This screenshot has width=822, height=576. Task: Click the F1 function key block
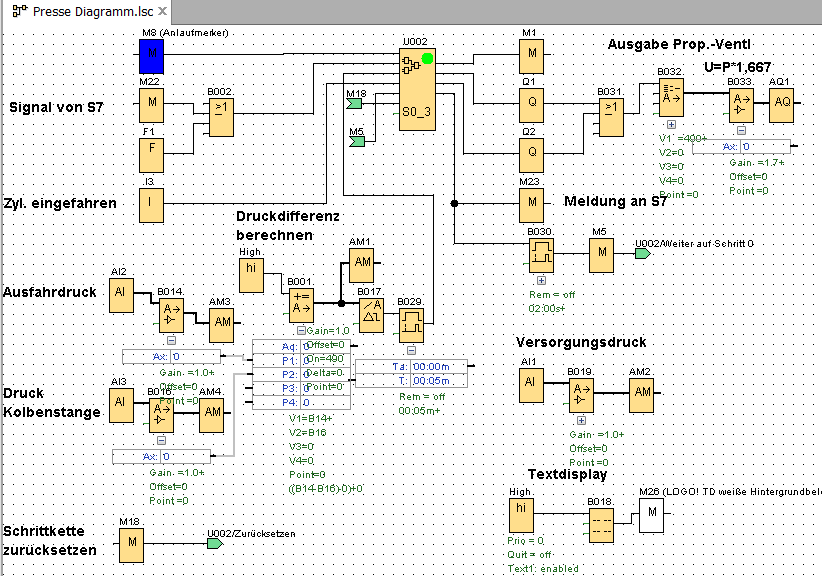click(x=150, y=154)
